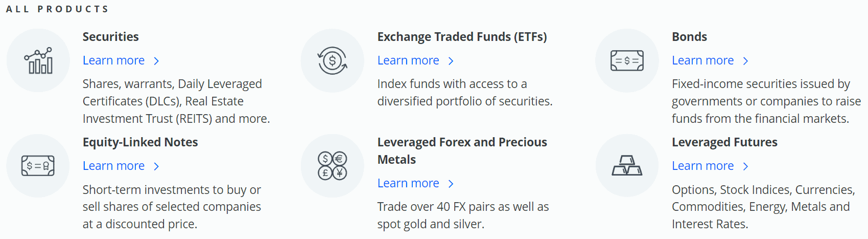868x239 pixels.
Task: Click the ALL PRODUCTS section label
Action: pyautogui.click(x=57, y=9)
